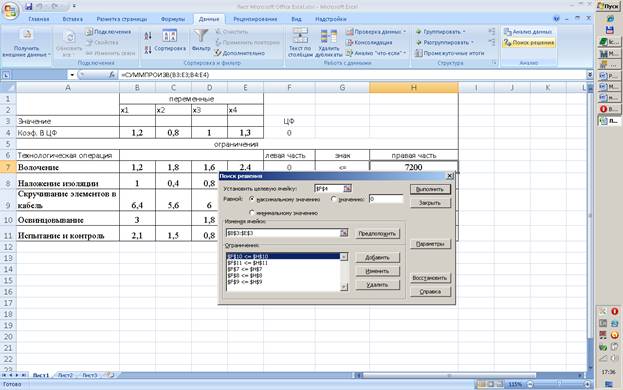Select the максимальному значению radio button
Viewport: 623px width, 390px height.
pyautogui.click(x=252, y=199)
